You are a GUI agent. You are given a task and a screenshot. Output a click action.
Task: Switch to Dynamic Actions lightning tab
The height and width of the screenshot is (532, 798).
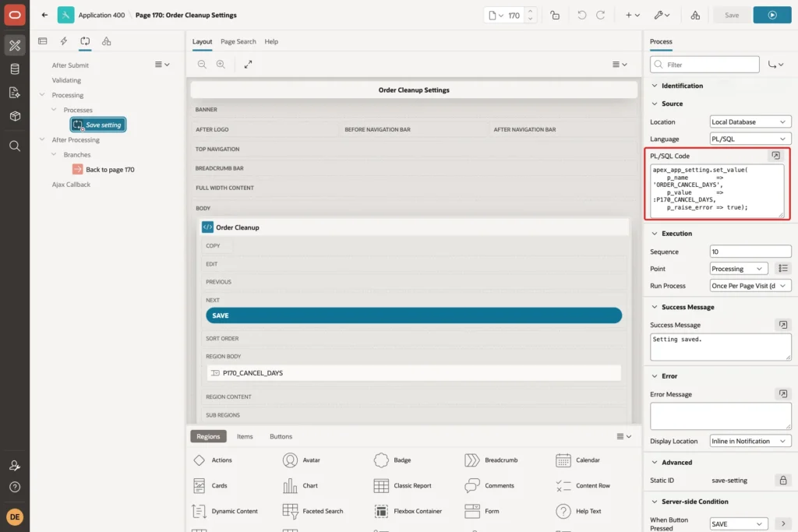pos(64,41)
